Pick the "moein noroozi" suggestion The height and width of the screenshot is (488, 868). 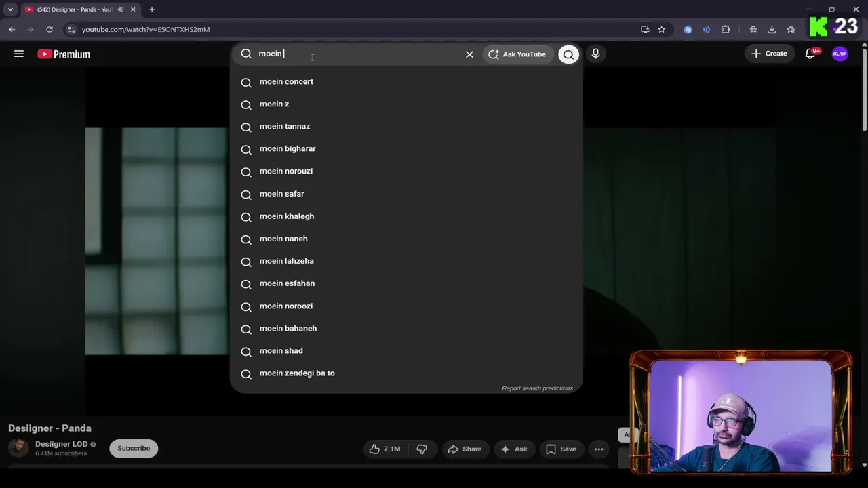click(x=406, y=306)
